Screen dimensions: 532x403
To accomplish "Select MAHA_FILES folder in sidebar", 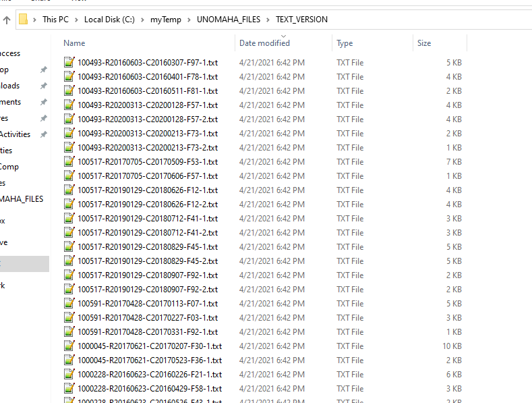I will pos(22,198).
